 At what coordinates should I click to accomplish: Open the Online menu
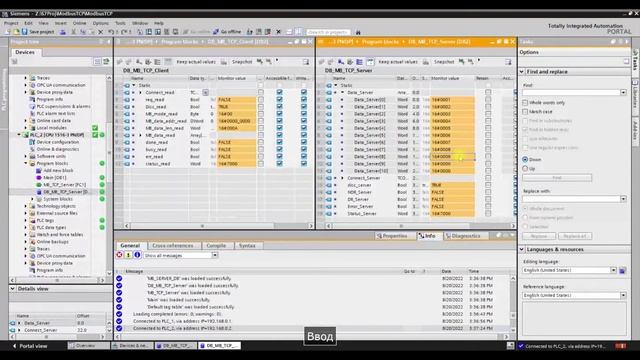[x=80, y=23]
